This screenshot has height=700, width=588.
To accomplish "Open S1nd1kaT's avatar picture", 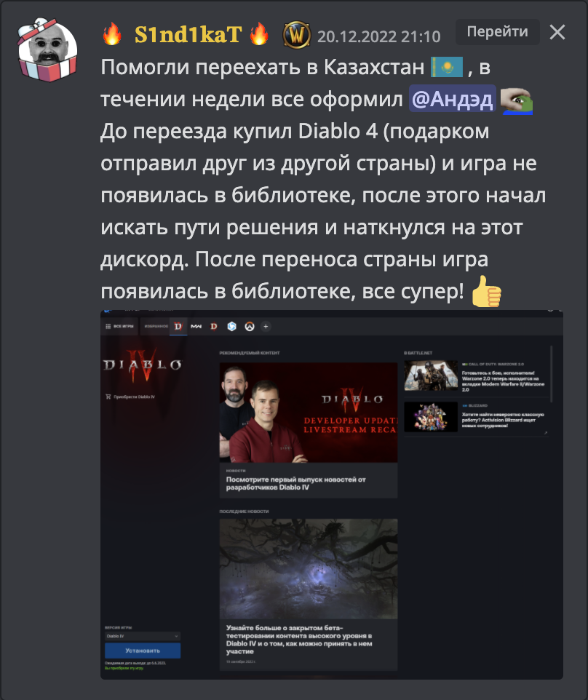I will (47, 50).
